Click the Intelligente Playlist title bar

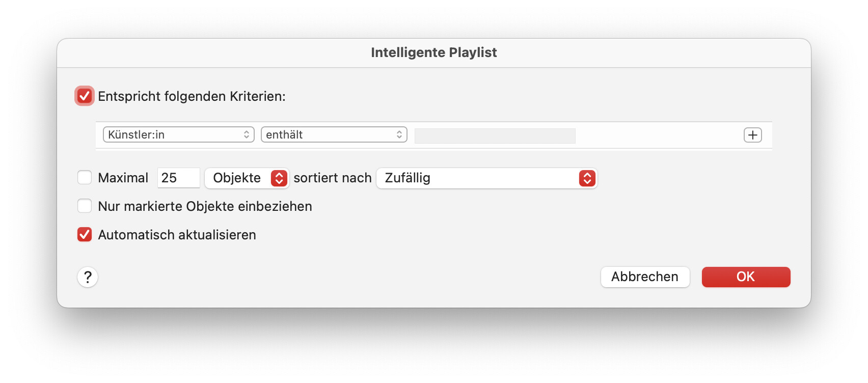click(x=433, y=52)
